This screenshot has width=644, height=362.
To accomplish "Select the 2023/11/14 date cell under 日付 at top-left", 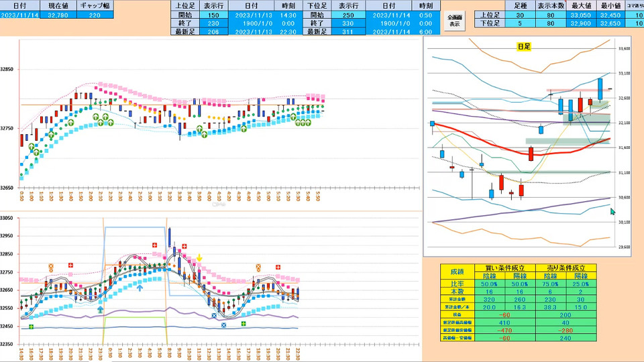I will click(19, 15).
